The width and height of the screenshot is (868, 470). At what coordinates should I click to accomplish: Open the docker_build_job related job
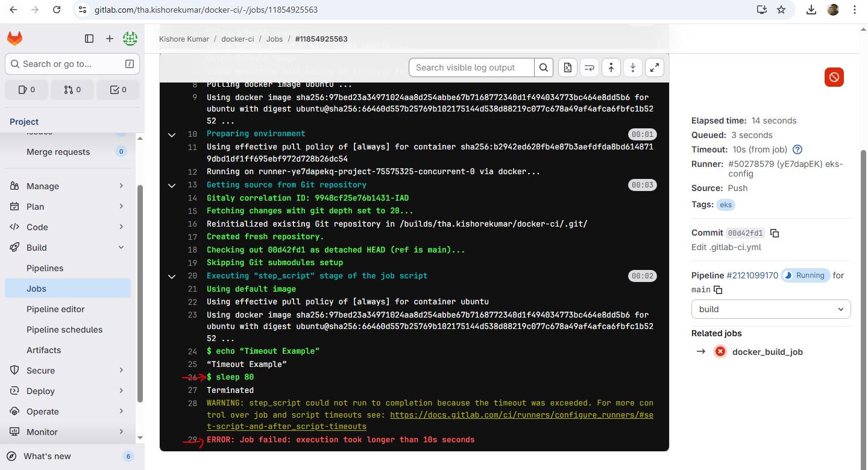767,352
